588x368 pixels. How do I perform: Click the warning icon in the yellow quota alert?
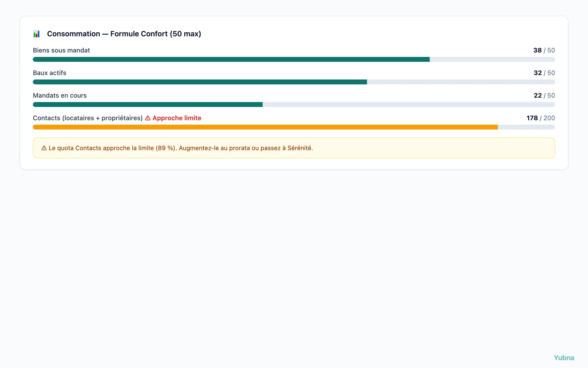click(44, 148)
